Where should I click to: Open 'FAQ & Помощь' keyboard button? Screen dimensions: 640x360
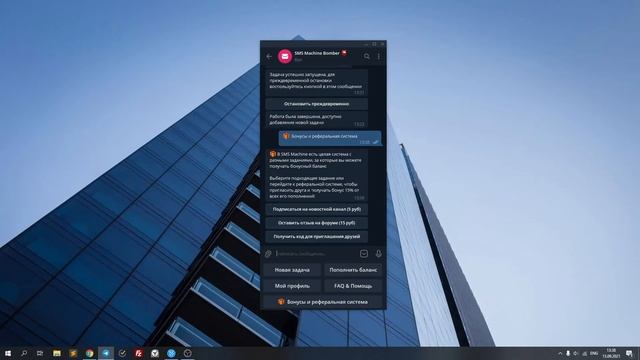point(353,286)
